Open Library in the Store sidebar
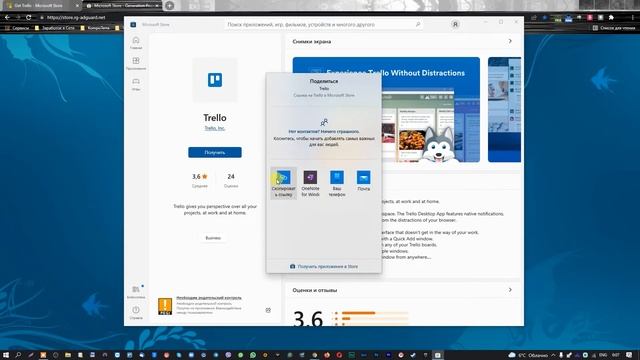 pos(136,292)
